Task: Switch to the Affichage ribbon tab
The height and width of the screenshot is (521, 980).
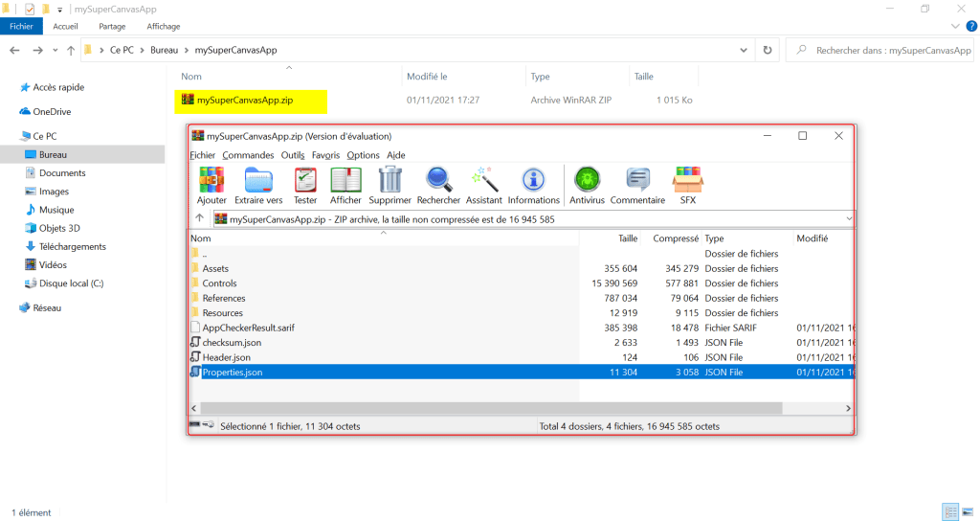Action: pyautogui.click(x=164, y=27)
